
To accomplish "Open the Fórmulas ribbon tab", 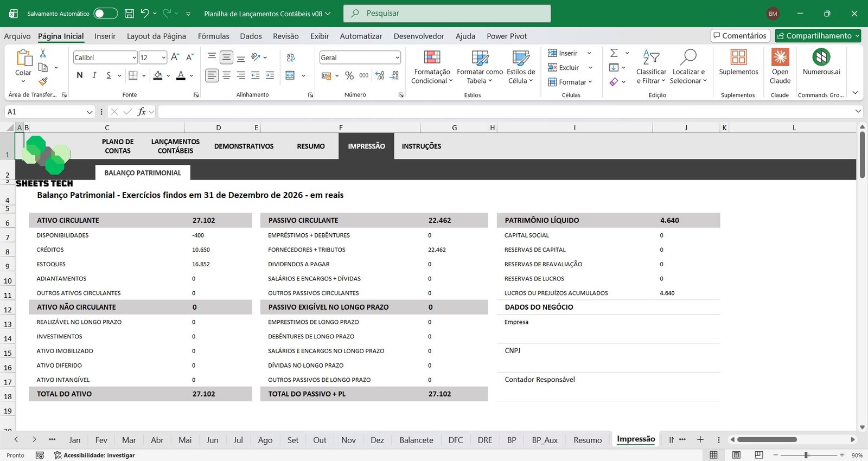I will 213,36.
